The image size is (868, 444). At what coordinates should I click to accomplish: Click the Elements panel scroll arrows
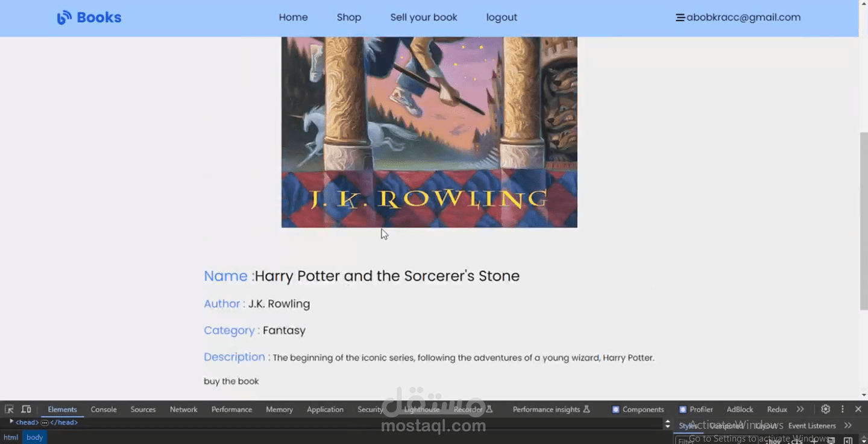click(667, 424)
